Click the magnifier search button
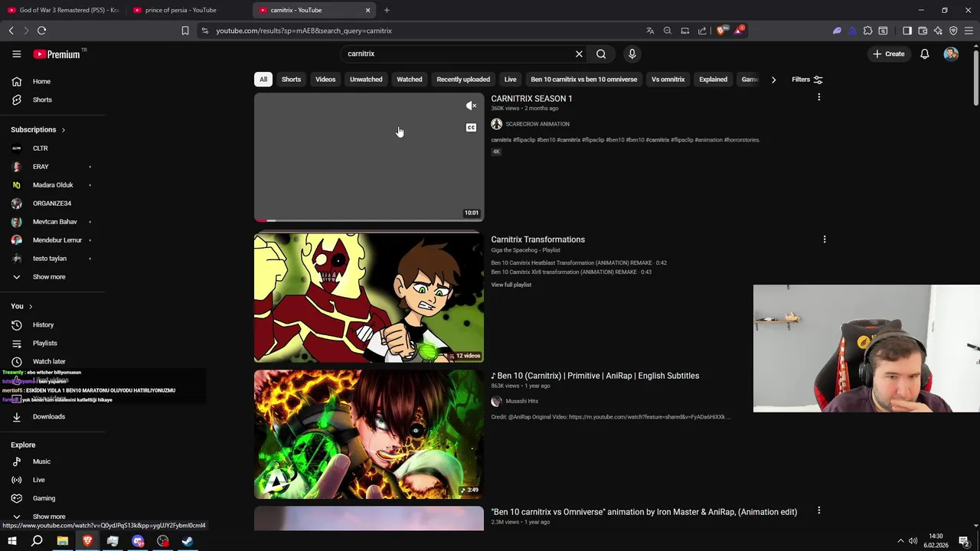980x551 pixels. click(601, 54)
